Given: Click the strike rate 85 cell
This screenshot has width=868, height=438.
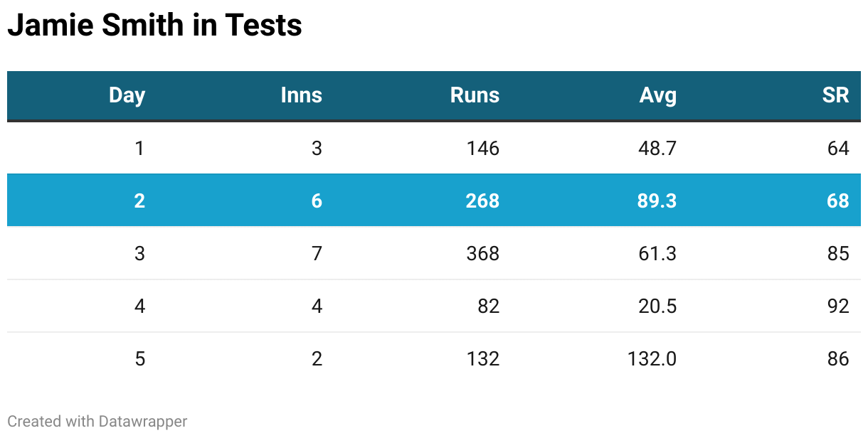Looking at the screenshot, I should click(x=838, y=253).
